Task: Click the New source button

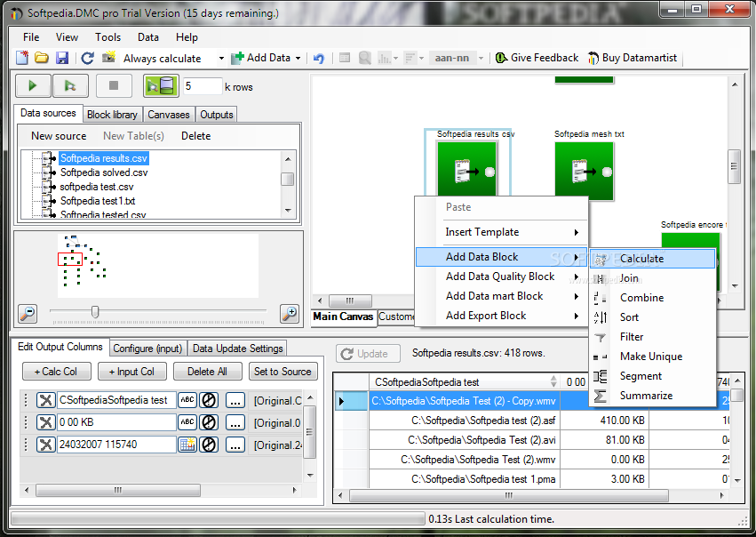Action: point(59,136)
